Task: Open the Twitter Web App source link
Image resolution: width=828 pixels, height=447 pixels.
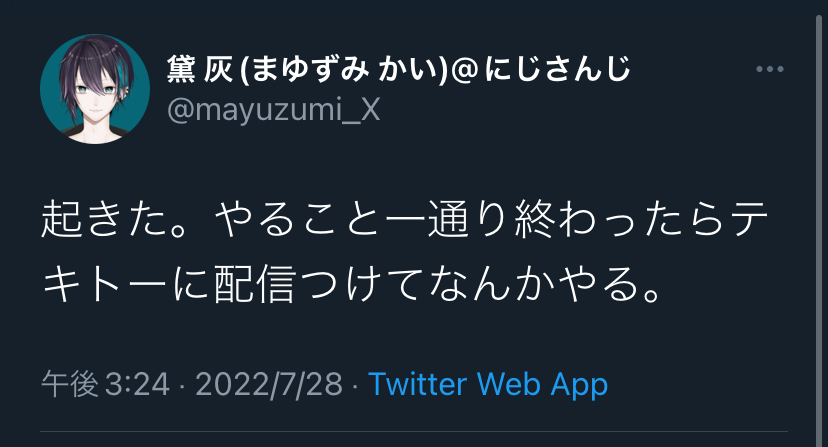Action: coord(488,384)
